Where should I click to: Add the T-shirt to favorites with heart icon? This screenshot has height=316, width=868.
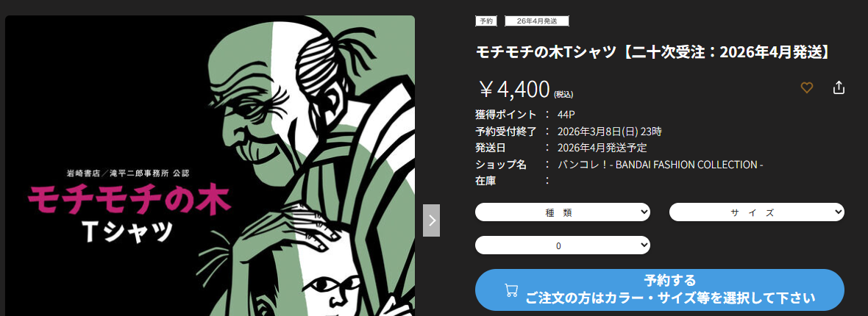tap(807, 87)
